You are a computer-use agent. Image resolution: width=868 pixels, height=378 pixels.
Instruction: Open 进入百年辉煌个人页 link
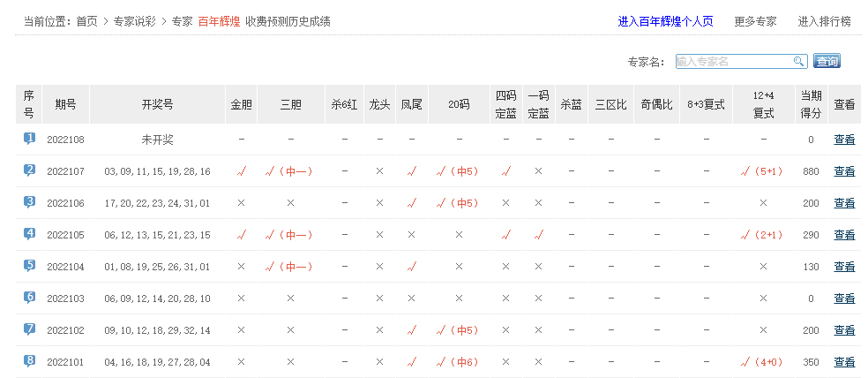tap(665, 21)
